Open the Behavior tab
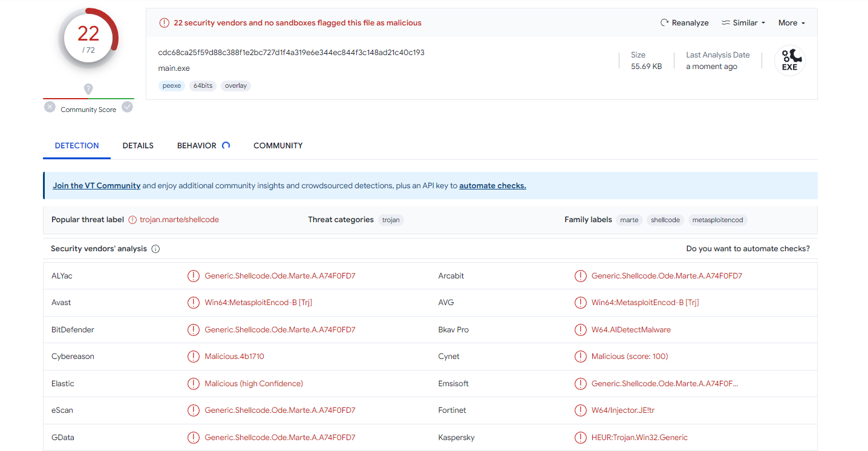Image resolution: width=868 pixels, height=451 pixels. (x=197, y=146)
